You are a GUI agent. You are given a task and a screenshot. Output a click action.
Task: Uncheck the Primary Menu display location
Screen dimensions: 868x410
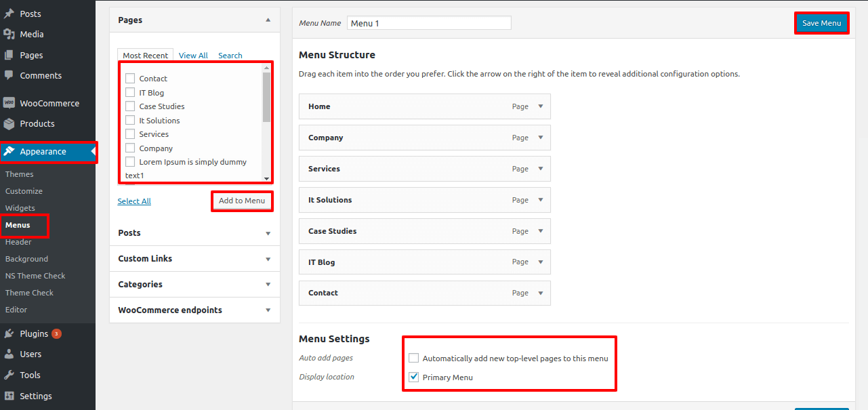click(x=413, y=377)
